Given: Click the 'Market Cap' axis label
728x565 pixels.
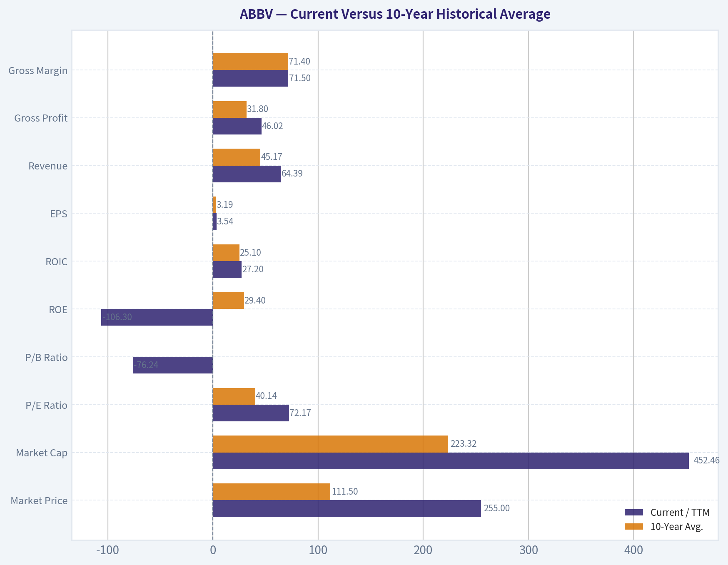Looking at the screenshot, I should pos(42,453).
